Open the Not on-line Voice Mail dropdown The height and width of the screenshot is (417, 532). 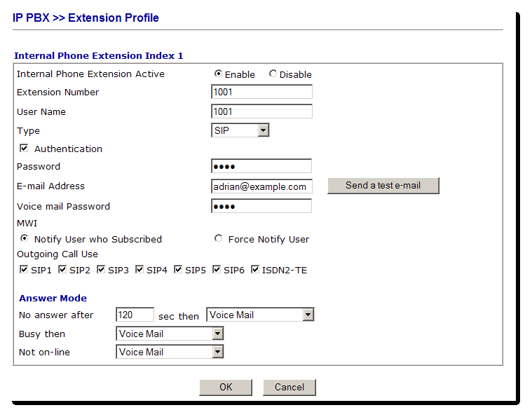point(170,353)
